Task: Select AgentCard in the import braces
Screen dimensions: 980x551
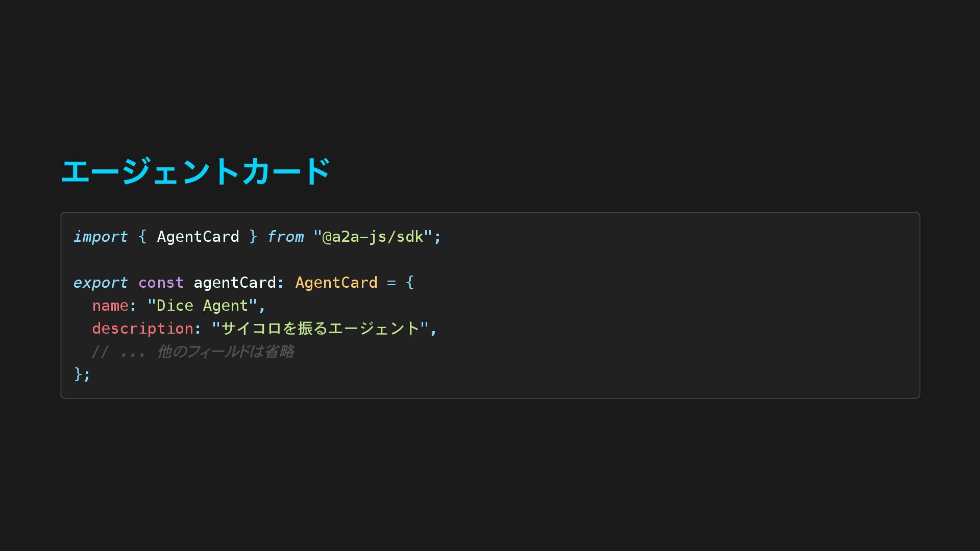Action: tap(198, 237)
